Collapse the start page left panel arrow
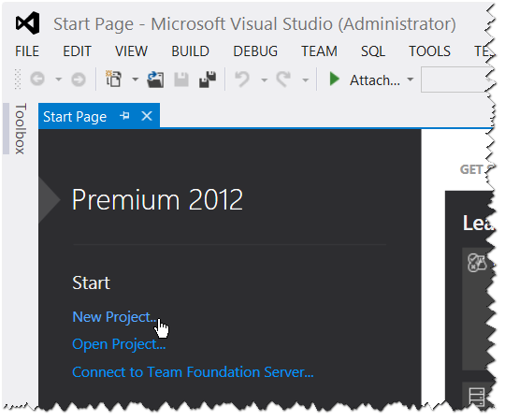Image resolution: width=505 pixels, height=420 pixels. [x=49, y=199]
